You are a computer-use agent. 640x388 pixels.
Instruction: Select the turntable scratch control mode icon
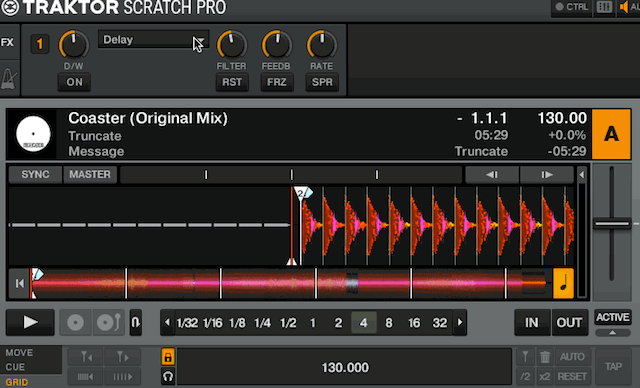pyautogui.click(x=109, y=322)
